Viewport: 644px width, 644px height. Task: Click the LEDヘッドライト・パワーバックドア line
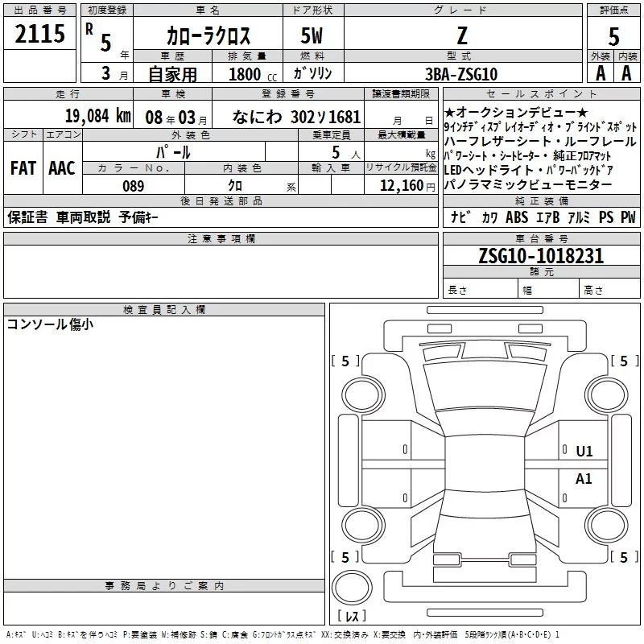tap(529, 170)
